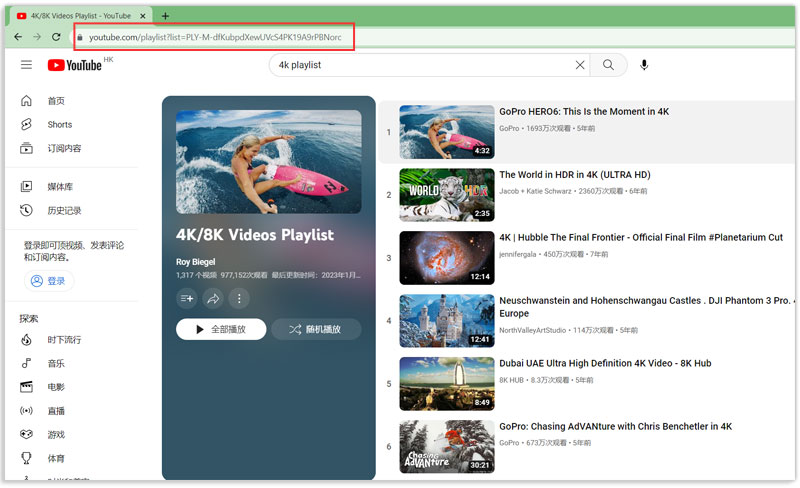Click the 登录 sign-in button
The image size is (800, 488).
(49, 281)
